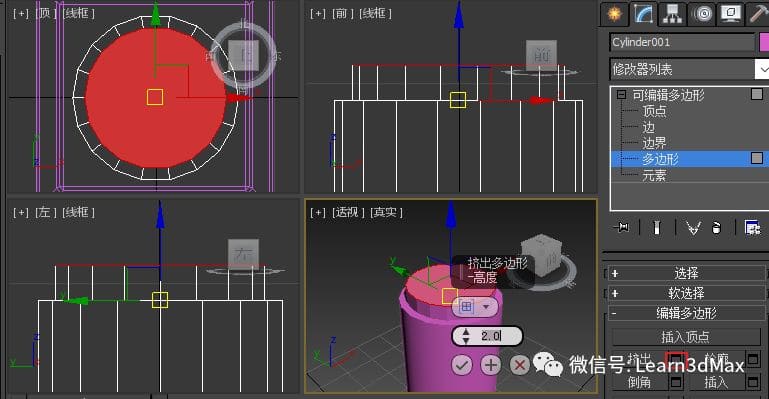Open the [透视] view label menu
This screenshot has width=769, height=399.
(348, 212)
